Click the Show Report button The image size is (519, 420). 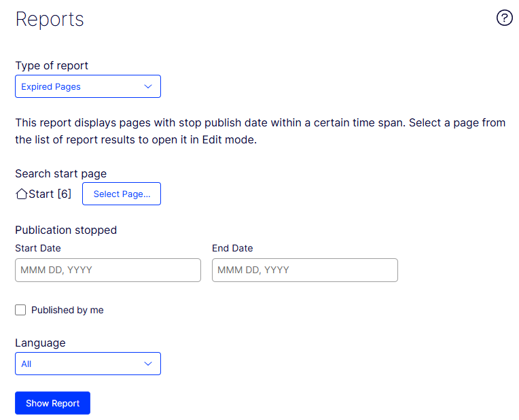pyautogui.click(x=52, y=403)
